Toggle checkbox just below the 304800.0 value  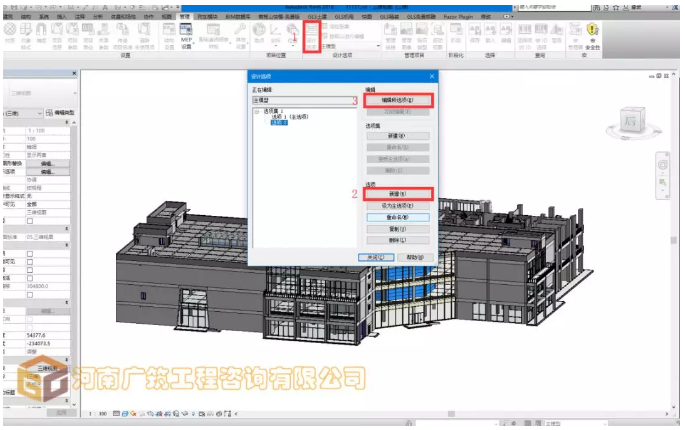tap(30, 295)
